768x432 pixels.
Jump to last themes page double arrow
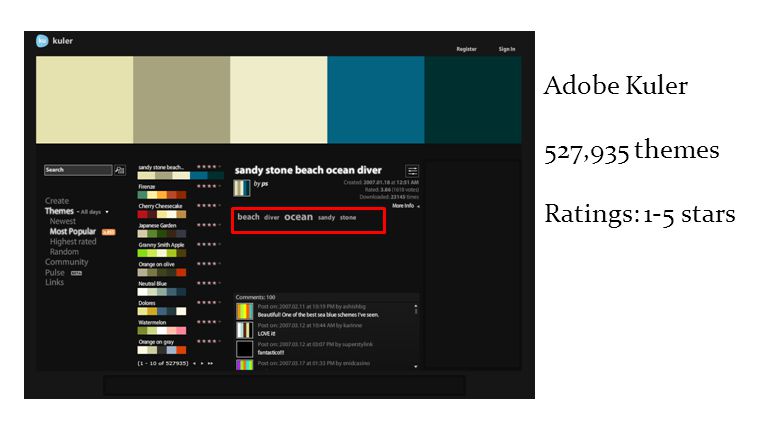click(210, 363)
